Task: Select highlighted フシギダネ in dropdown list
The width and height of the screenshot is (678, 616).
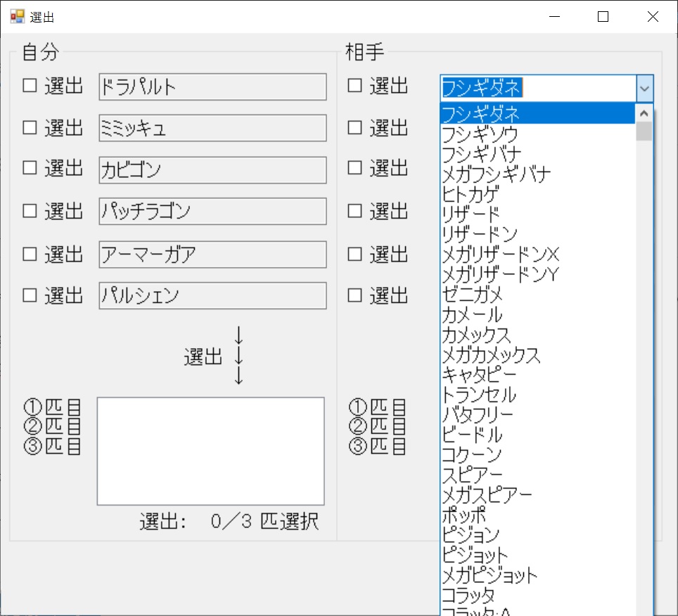Action: click(537, 114)
